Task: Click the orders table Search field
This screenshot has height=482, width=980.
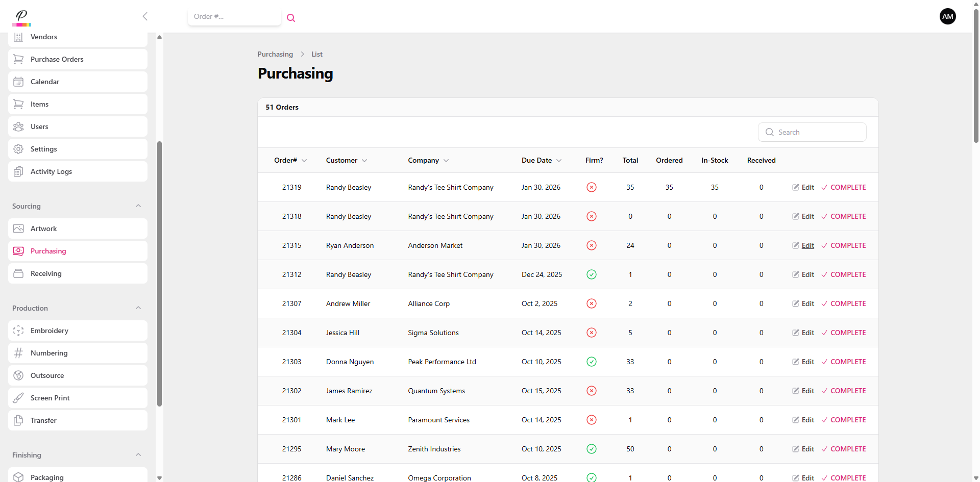Action: tap(817, 132)
